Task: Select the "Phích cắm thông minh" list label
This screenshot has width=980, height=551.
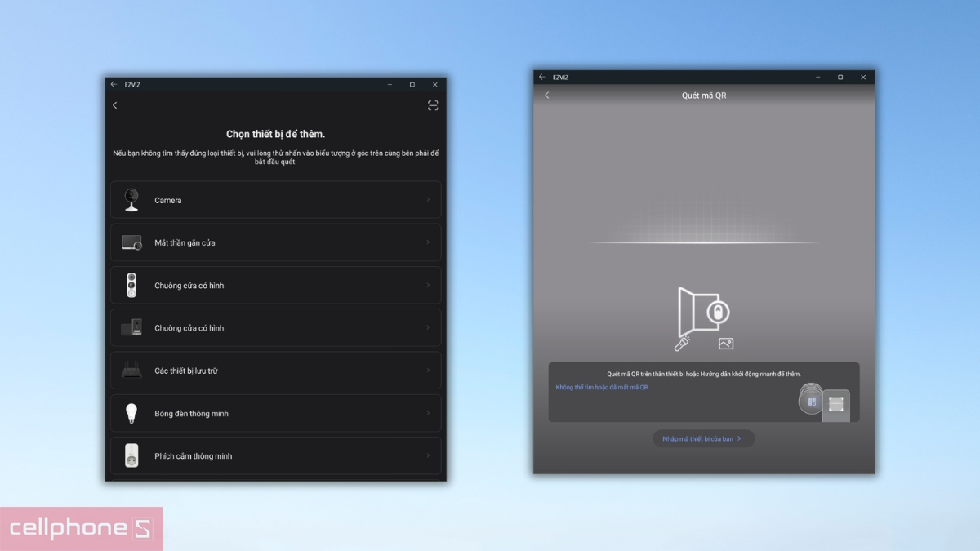Action: tap(194, 456)
